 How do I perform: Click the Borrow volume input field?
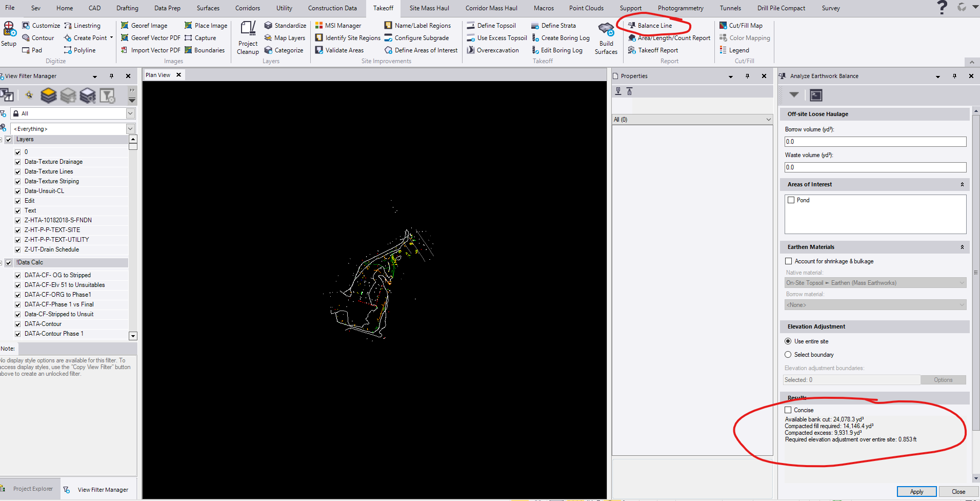[874, 141]
